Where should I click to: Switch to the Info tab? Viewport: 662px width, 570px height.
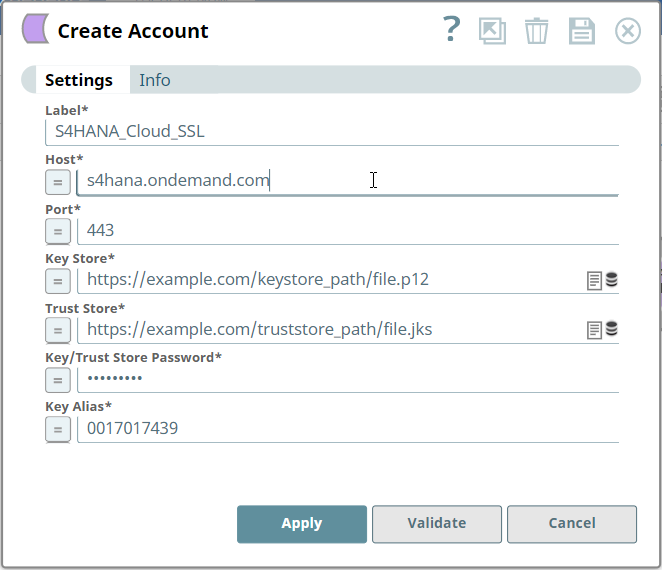(155, 80)
